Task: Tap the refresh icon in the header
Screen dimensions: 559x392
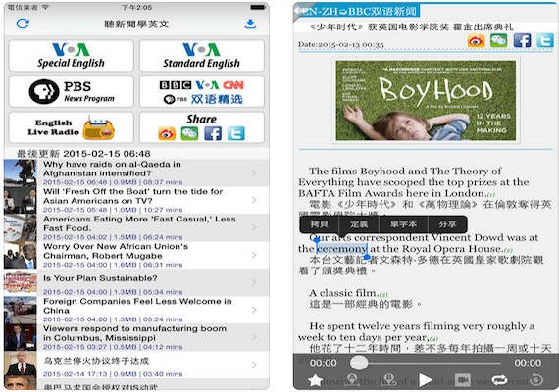Action: [23, 24]
